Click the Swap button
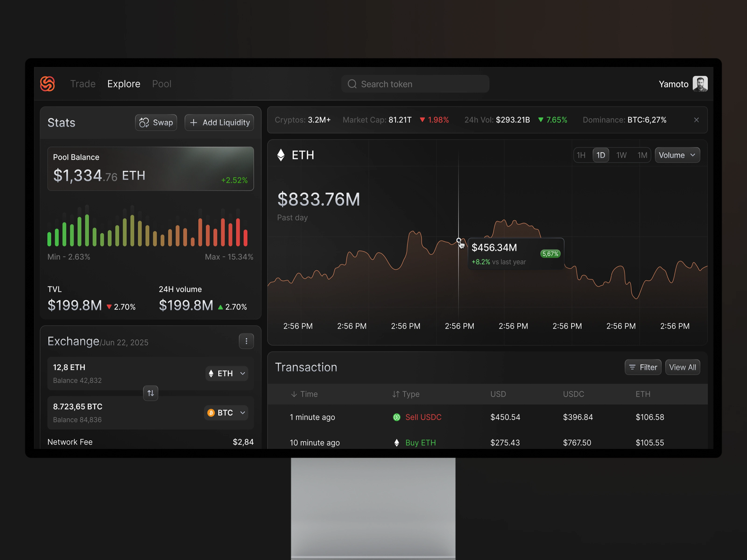 [x=156, y=122]
